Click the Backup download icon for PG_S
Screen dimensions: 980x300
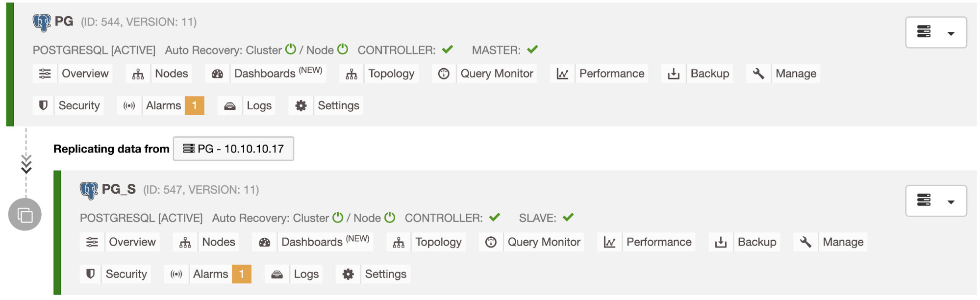[x=721, y=242]
